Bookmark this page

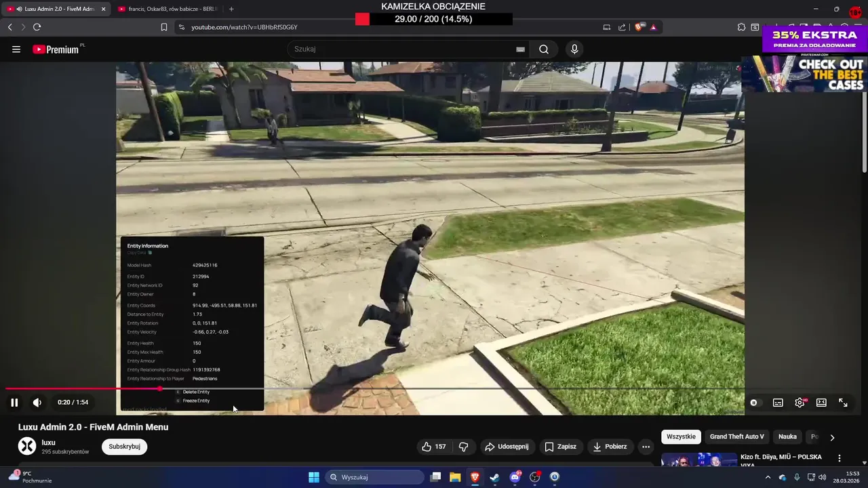(x=164, y=27)
